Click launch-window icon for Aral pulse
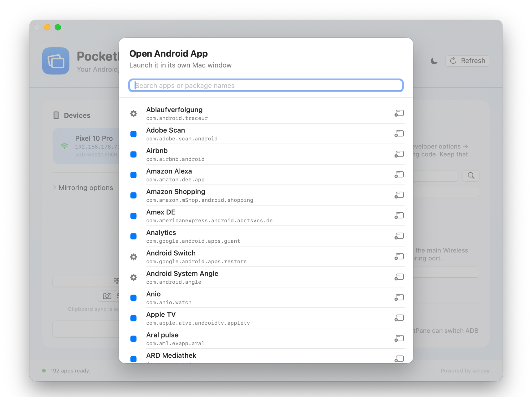532x420 pixels. pos(399,339)
